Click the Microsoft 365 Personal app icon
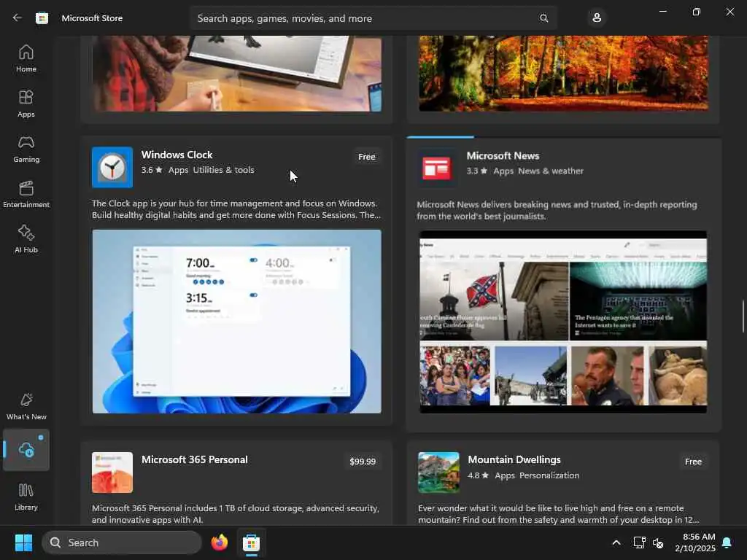Viewport: 747px width, 560px height. click(x=112, y=472)
